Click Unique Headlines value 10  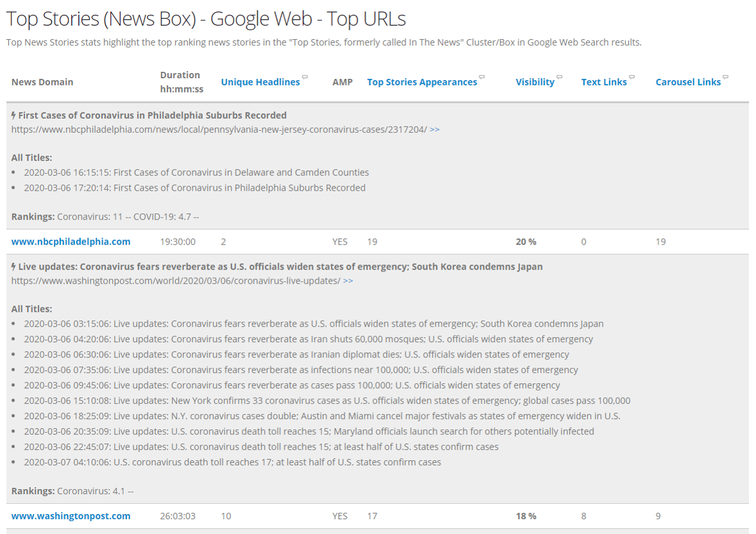point(226,516)
